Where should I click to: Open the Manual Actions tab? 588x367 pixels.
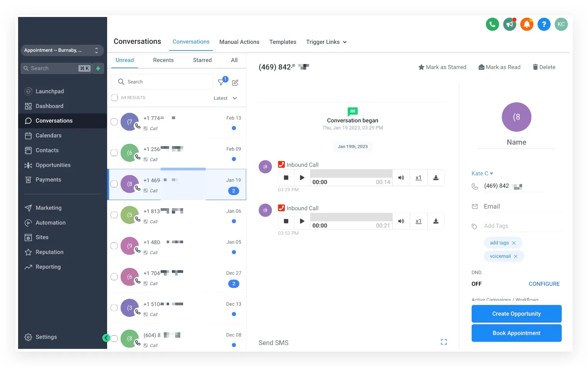click(239, 42)
